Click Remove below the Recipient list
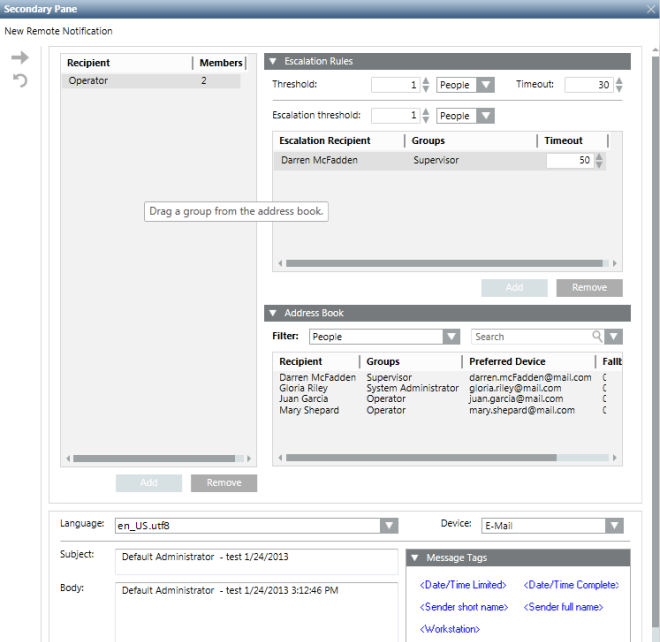660x642 pixels. click(x=223, y=483)
